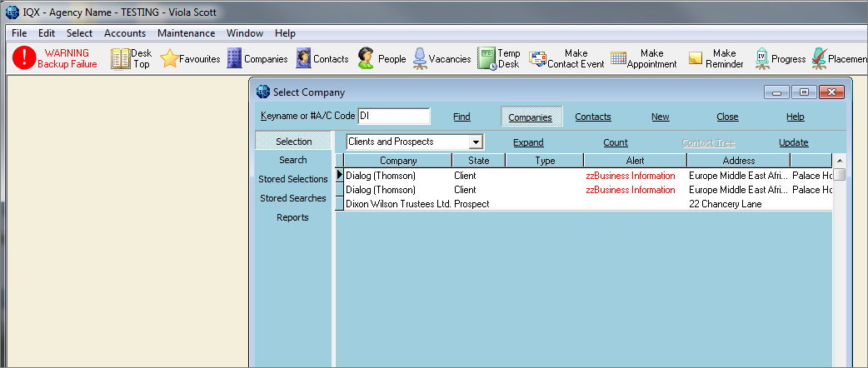Select the Dixon Wilson Trustees Ltd. row
The width and height of the screenshot is (868, 368).
click(584, 204)
